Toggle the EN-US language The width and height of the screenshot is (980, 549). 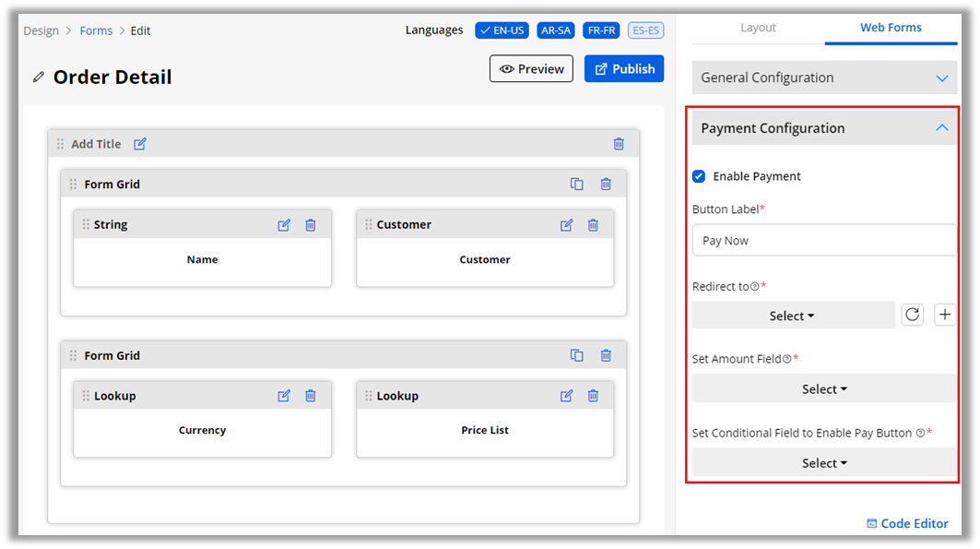point(502,30)
